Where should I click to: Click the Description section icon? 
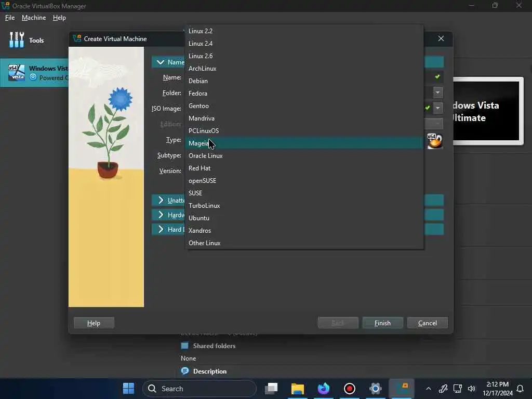185,371
